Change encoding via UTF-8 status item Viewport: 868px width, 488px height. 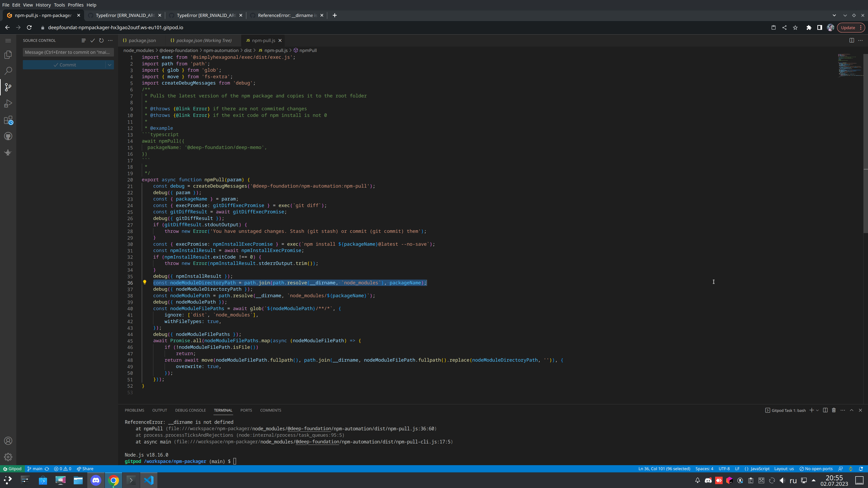(724, 469)
